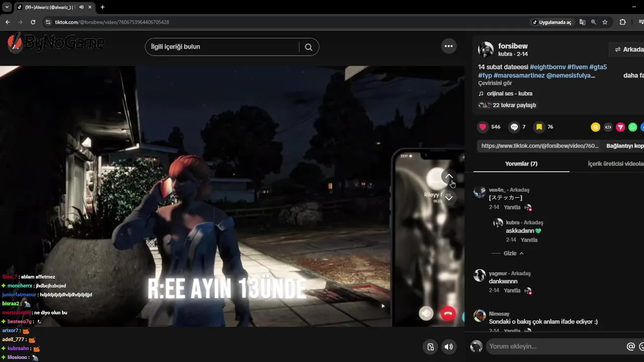
Task: Open yagmur commenter profile
Action: click(x=498, y=274)
